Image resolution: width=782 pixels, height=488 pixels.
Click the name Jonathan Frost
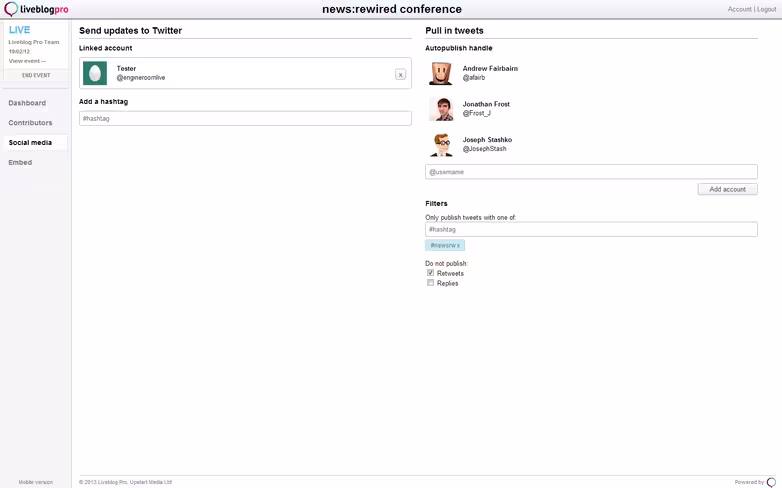tap(486, 104)
